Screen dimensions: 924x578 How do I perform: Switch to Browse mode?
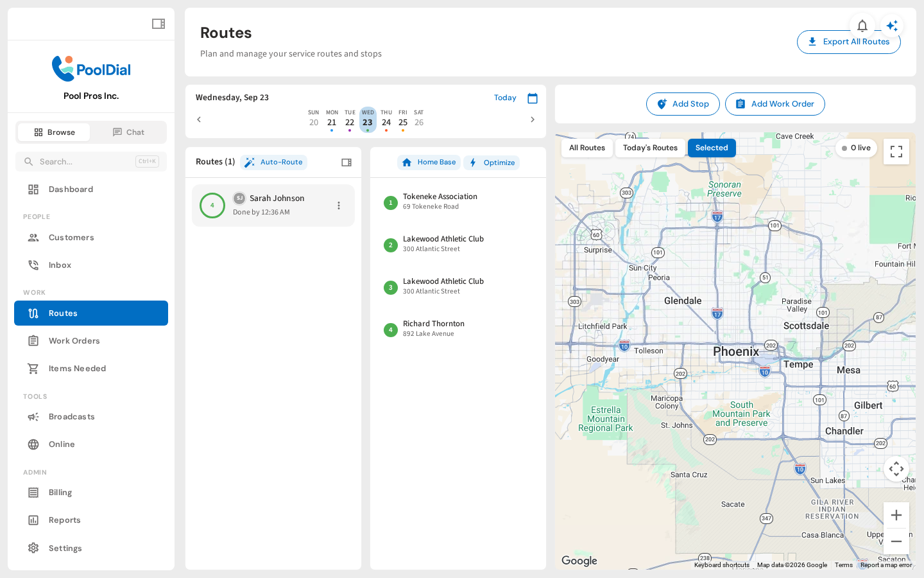tap(54, 132)
